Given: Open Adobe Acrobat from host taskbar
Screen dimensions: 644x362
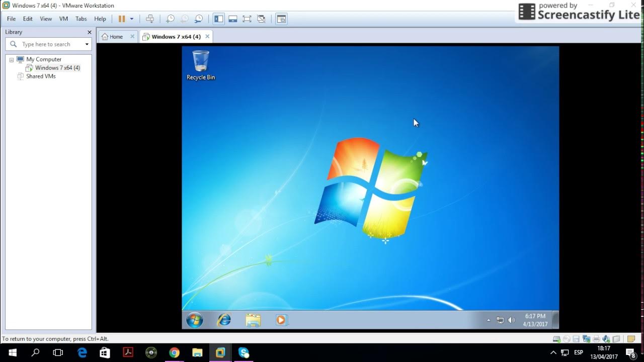Looking at the screenshot, I should pos(128,352).
